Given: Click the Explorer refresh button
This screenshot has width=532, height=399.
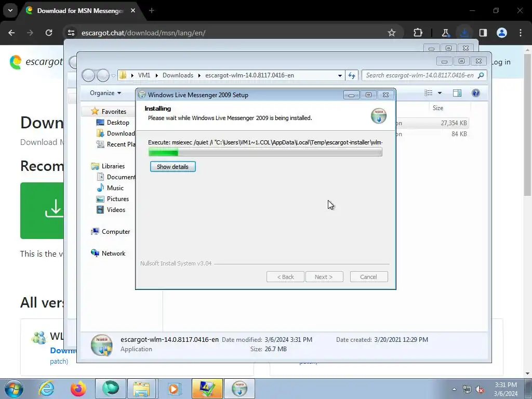Looking at the screenshot, I should (x=352, y=75).
